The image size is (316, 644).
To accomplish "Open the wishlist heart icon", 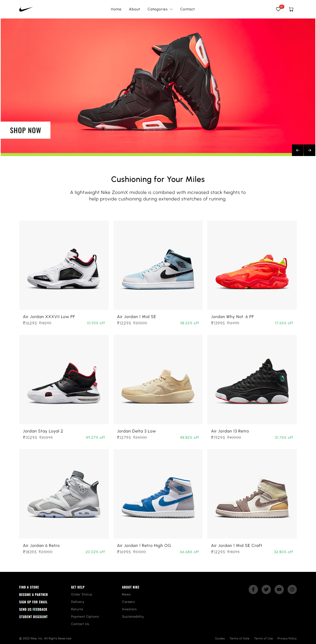I will point(278,9).
